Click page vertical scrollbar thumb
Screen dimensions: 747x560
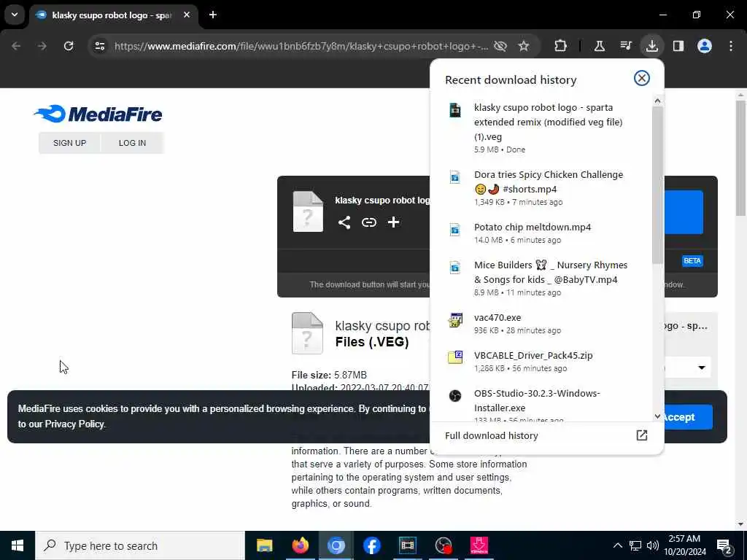coord(741,158)
